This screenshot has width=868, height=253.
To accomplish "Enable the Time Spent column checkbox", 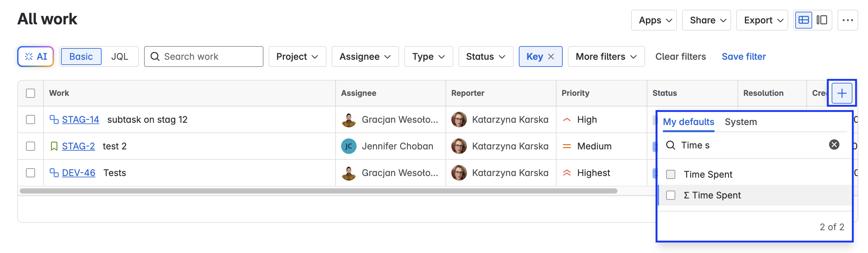I will point(670,174).
